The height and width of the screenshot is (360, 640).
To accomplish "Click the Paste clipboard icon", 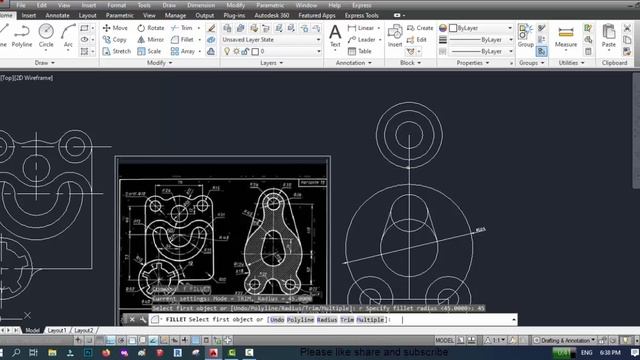I will click(x=609, y=36).
